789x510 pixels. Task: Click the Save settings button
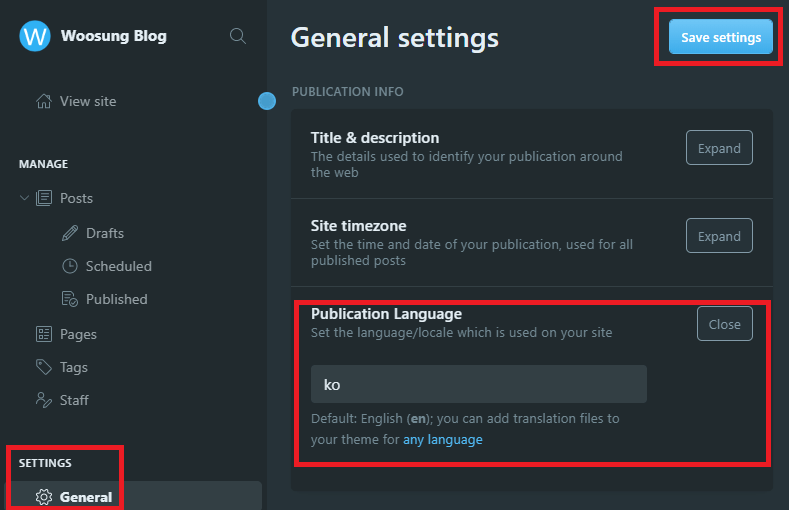tap(720, 38)
